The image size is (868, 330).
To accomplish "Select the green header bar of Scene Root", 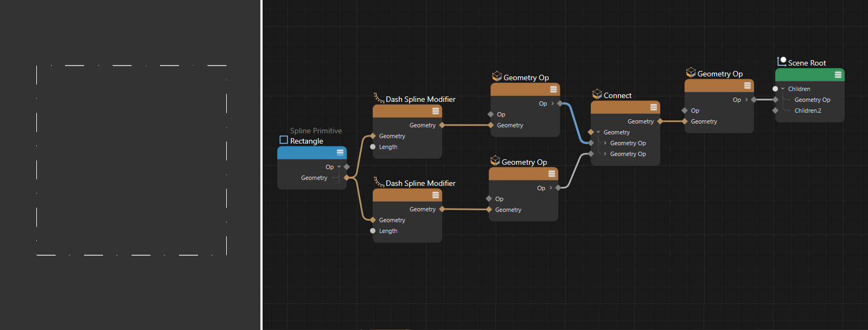I will pos(810,75).
